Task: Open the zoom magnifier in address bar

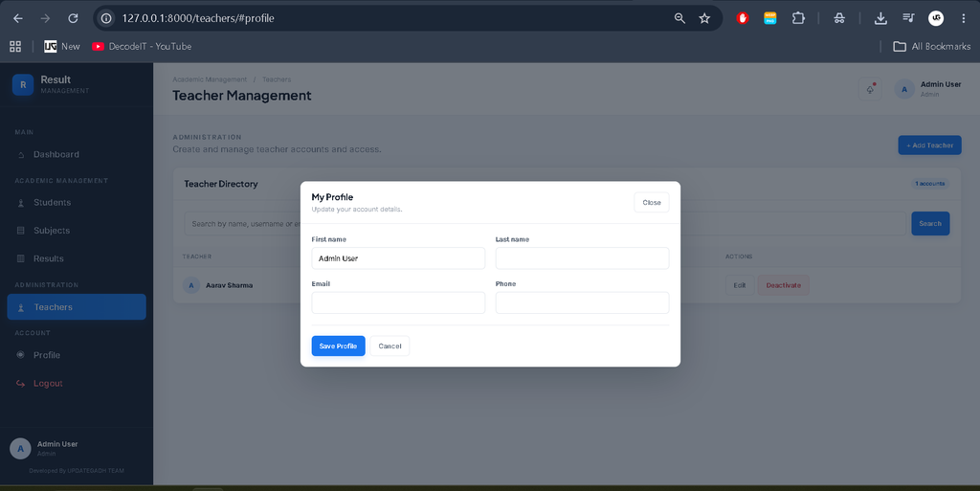Action: pos(679,18)
